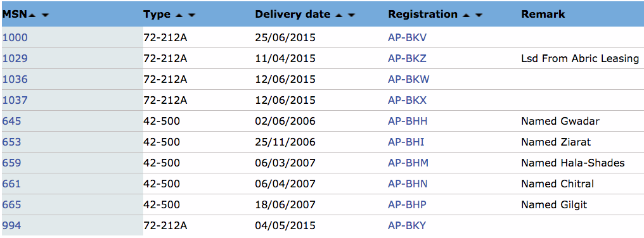The image size is (644, 238).
Task: Sort Type column descending arrow
Action: (x=191, y=15)
